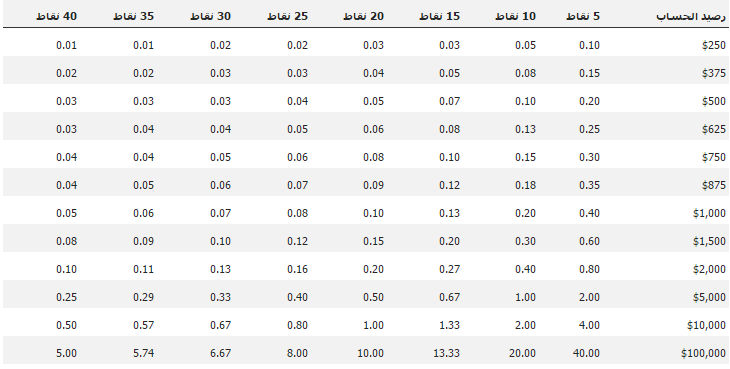Select the $100,000 balance row label
This screenshot has width=730, height=369.
click(703, 353)
